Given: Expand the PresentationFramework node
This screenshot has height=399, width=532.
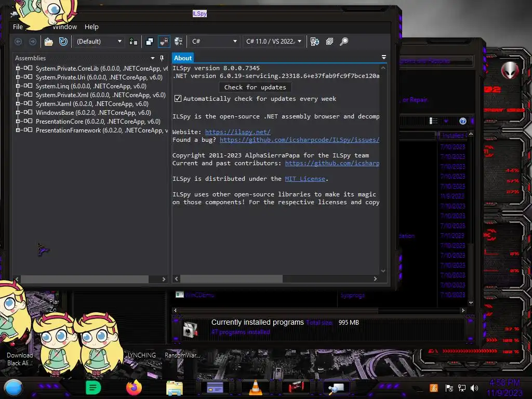Looking at the screenshot, I should click(18, 130).
